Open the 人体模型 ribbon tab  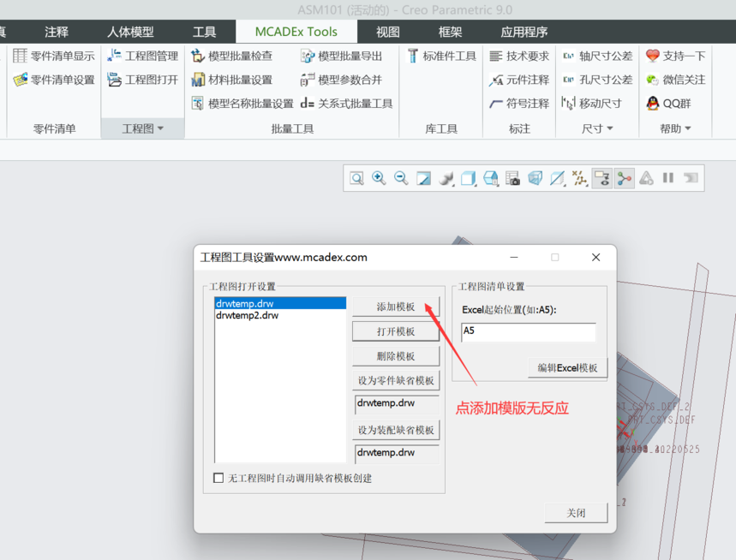(130, 32)
